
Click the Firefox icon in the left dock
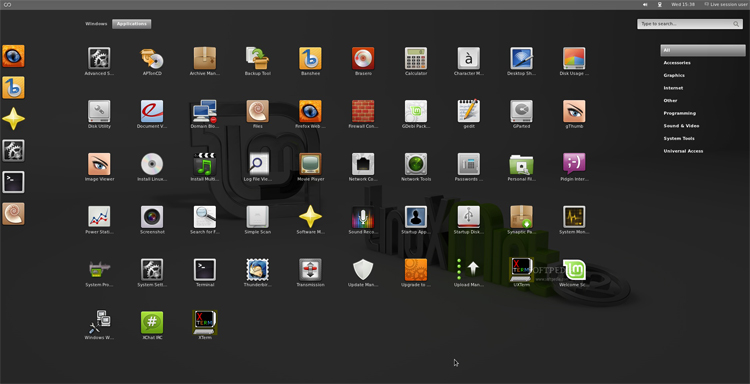[x=13, y=56]
